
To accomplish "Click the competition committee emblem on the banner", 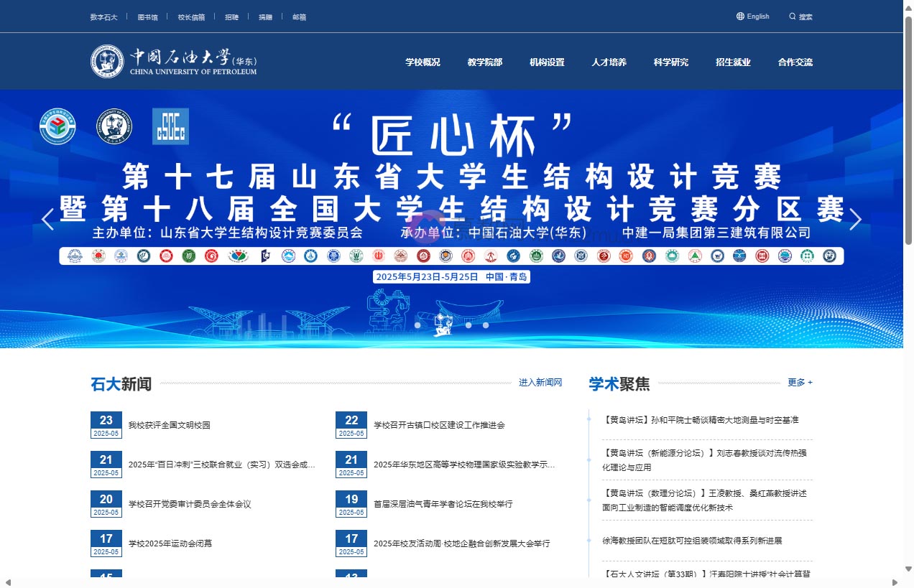I will 57,126.
